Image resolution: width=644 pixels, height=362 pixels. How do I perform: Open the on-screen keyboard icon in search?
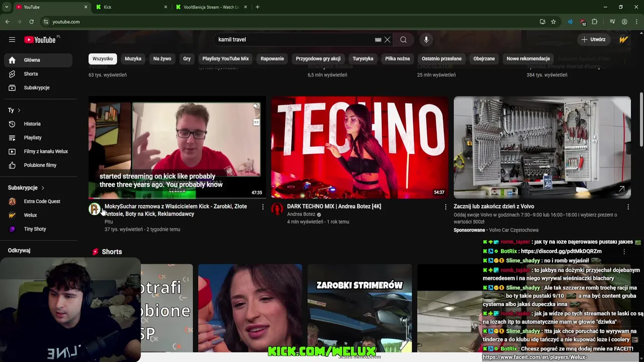tap(378, 40)
